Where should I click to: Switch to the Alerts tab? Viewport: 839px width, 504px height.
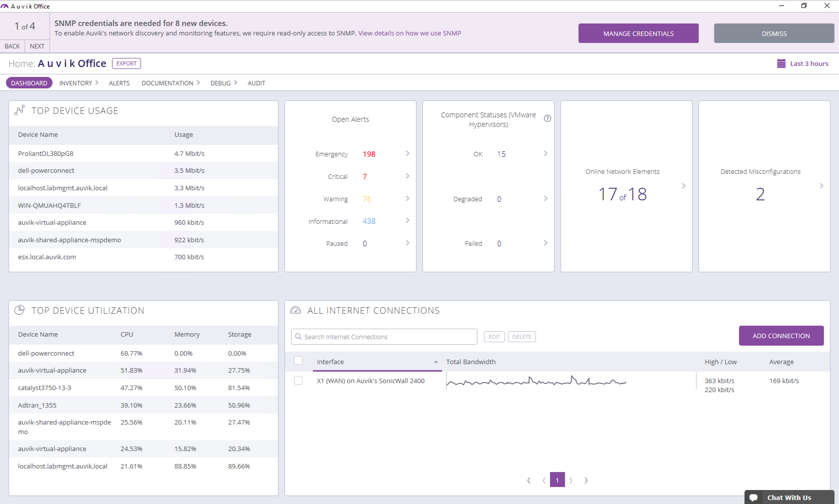click(x=119, y=83)
